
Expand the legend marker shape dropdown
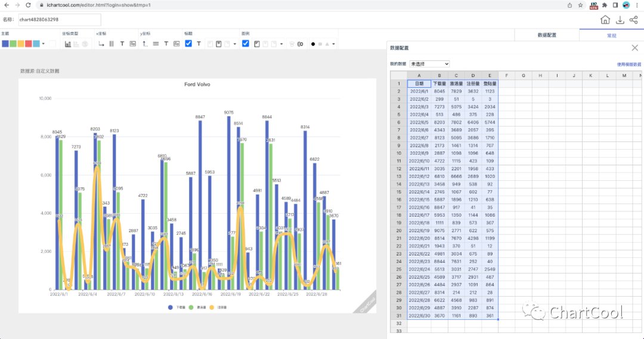[333, 44]
